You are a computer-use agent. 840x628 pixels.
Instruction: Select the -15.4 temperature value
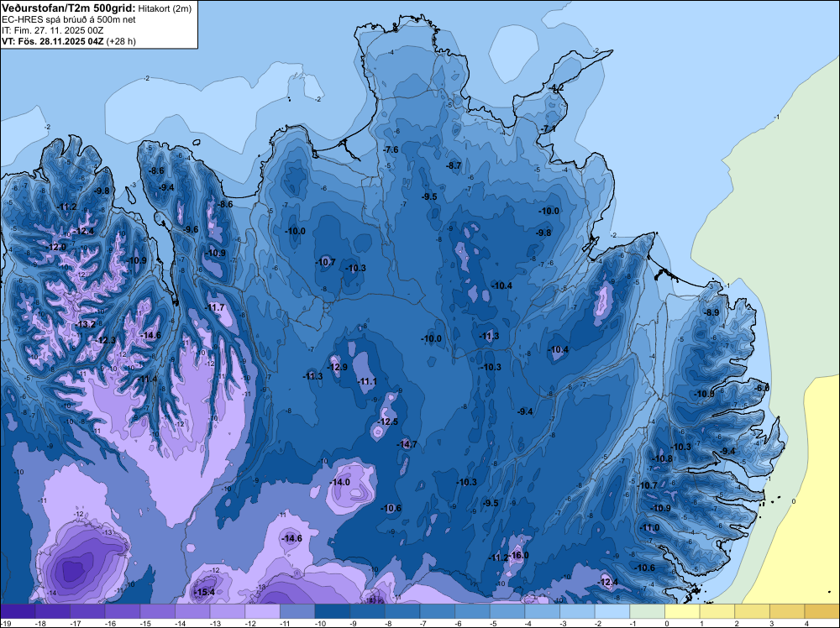(205, 592)
